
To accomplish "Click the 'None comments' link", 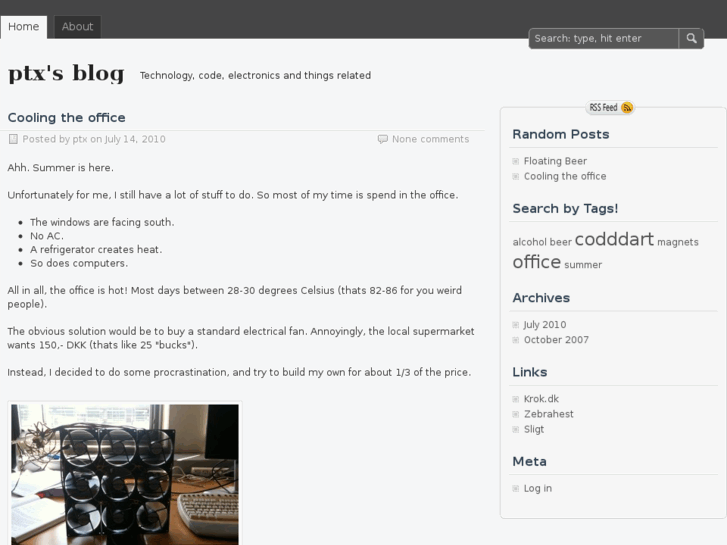I will (x=430, y=139).
